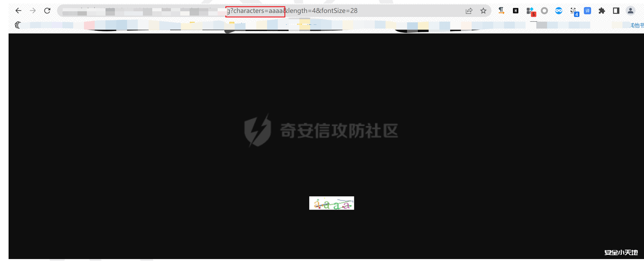Image resolution: width=644 pixels, height=261 pixels.
Task: Click the aaaa captcha image
Action: click(331, 203)
